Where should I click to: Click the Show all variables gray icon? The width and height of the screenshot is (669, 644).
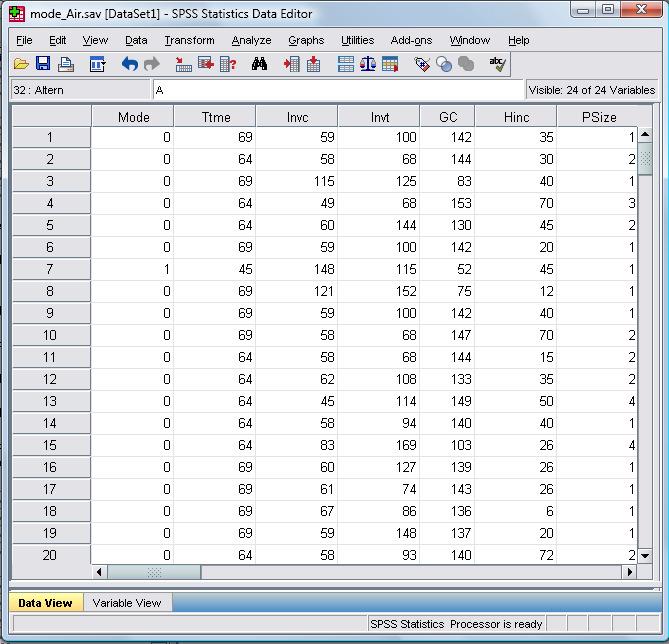click(x=466, y=64)
